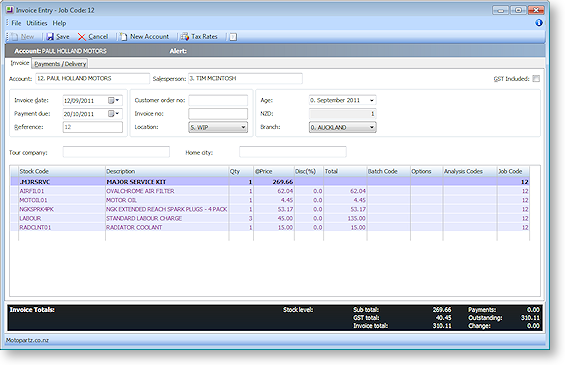Click the Analysis Codes column header
This screenshot has height=365, width=565.
point(470,172)
